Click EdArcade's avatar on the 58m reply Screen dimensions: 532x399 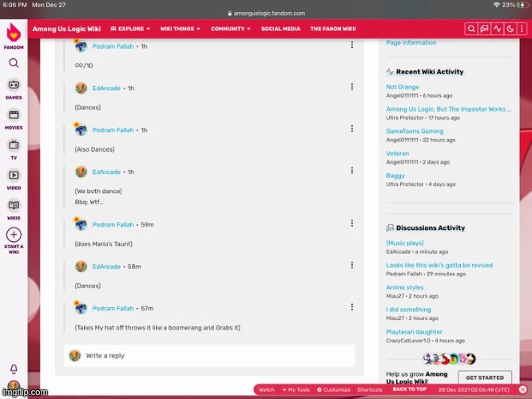tap(81, 267)
